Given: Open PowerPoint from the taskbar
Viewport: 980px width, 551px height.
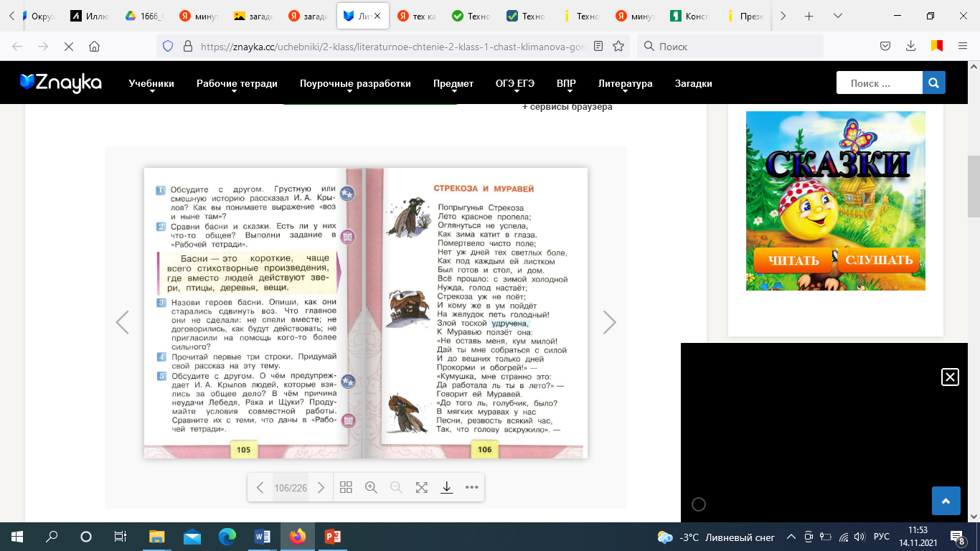Looking at the screenshot, I should (332, 537).
